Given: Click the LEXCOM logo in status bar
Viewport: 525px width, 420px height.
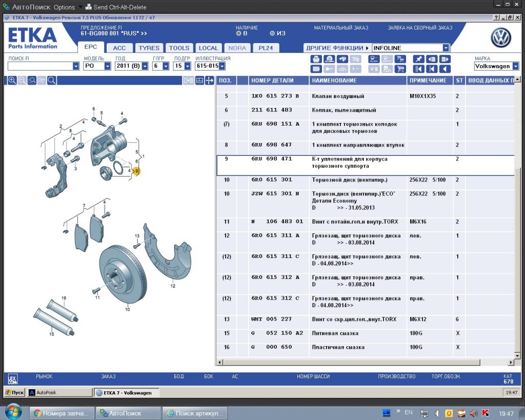Looking at the screenshot, I should [x=12, y=379].
